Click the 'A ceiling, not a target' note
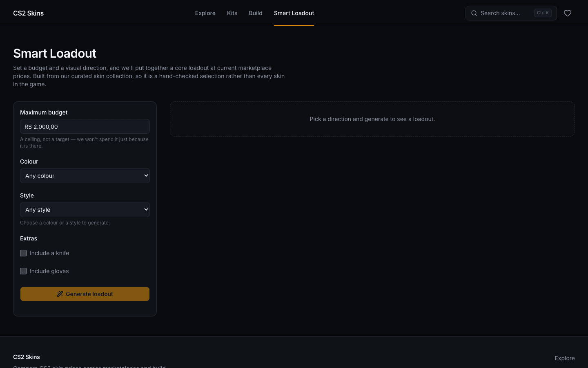 (x=85, y=143)
